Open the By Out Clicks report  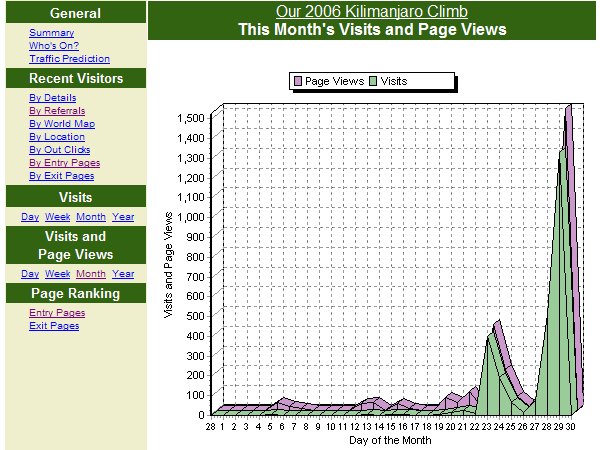point(59,150)
